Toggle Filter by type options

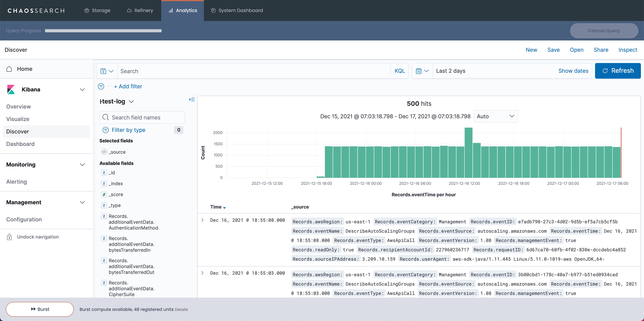point(128,130)
